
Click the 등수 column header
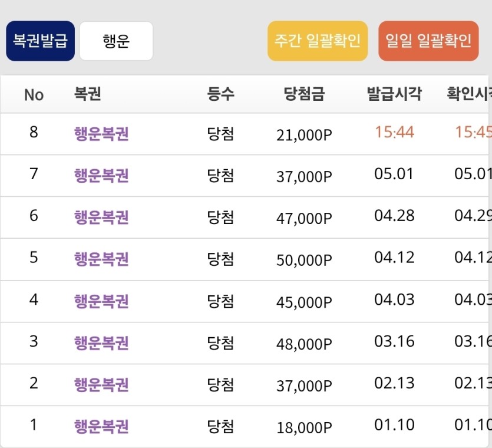click(x=220, y=94)
